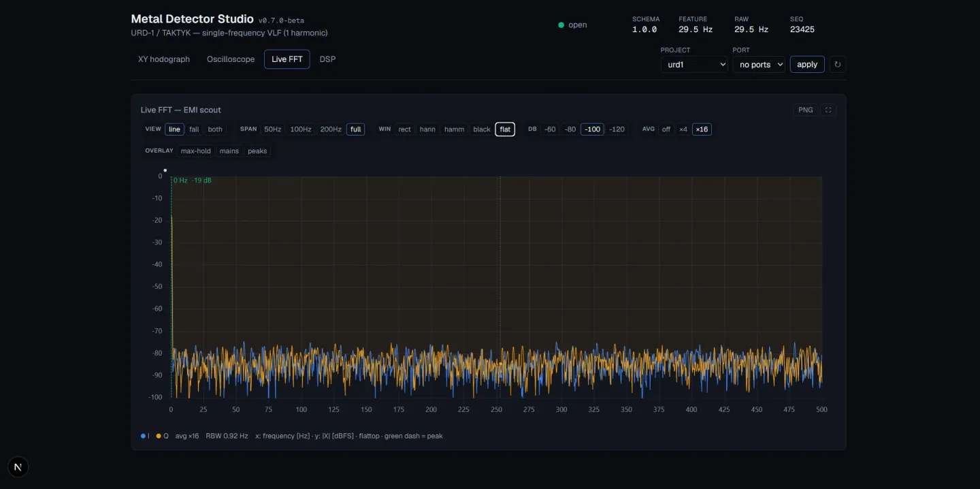Select the fall view mode
The height and width of the screenshot is (489, 980).
coord(194,129)
